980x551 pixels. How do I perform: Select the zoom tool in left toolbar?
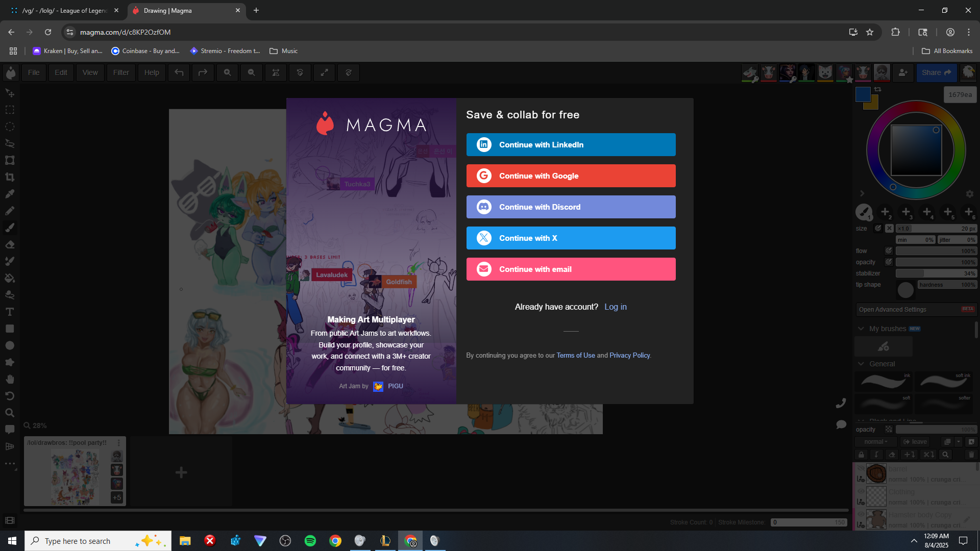tap(10, 413)
